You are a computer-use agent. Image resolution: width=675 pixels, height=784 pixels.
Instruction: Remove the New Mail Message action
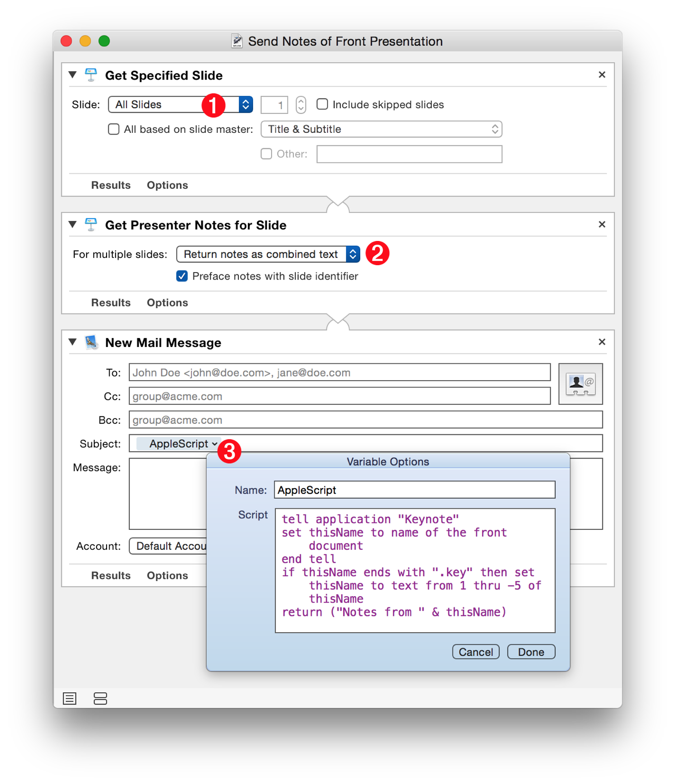(x=602, y=342)
